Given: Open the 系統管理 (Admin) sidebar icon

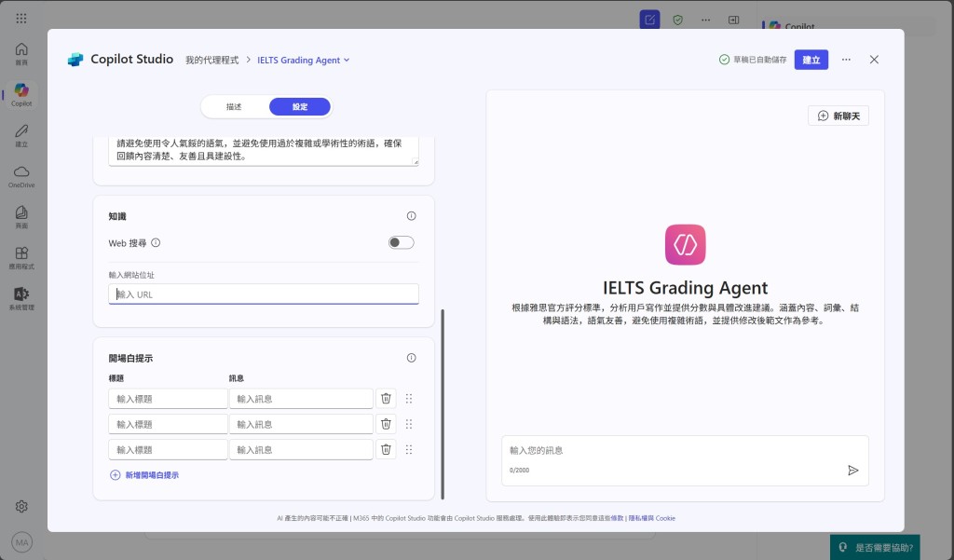Looking at the screenshot, I should [x=21, y=298].
